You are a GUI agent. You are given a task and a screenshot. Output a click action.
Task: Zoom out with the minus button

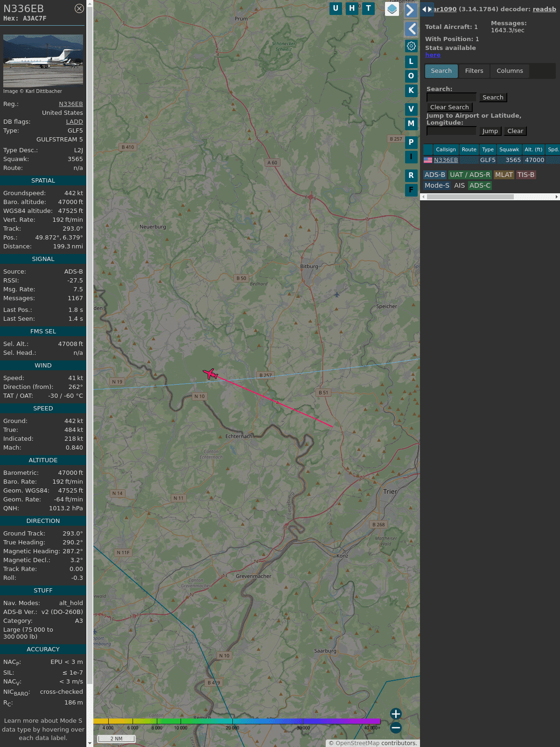click(396, 727)
